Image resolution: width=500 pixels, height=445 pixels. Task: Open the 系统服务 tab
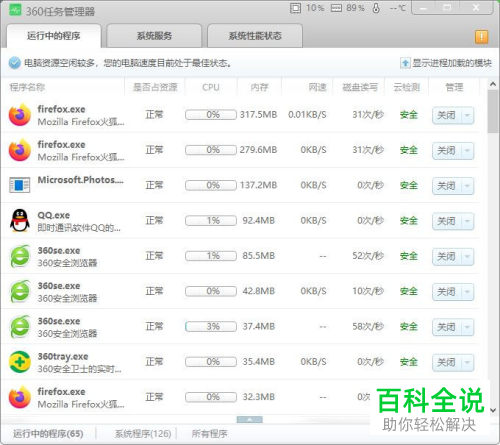pyautogui.click(x=154, y=36)
